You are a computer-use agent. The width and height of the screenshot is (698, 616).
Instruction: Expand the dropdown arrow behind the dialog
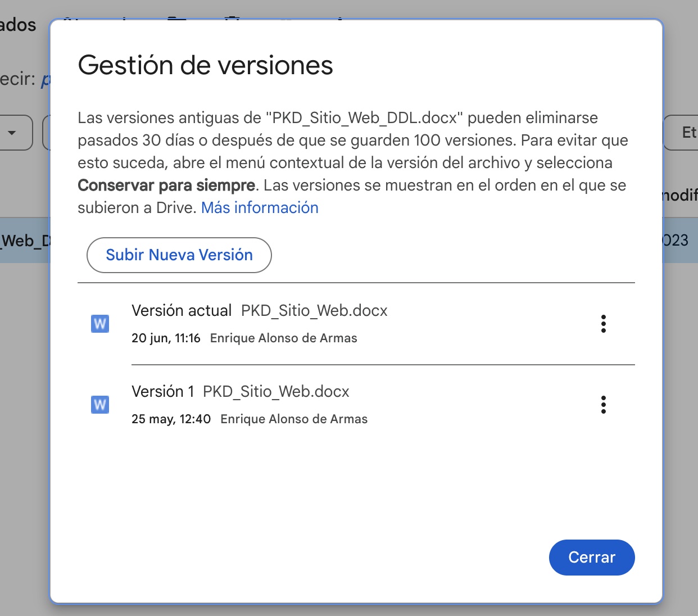12,133
